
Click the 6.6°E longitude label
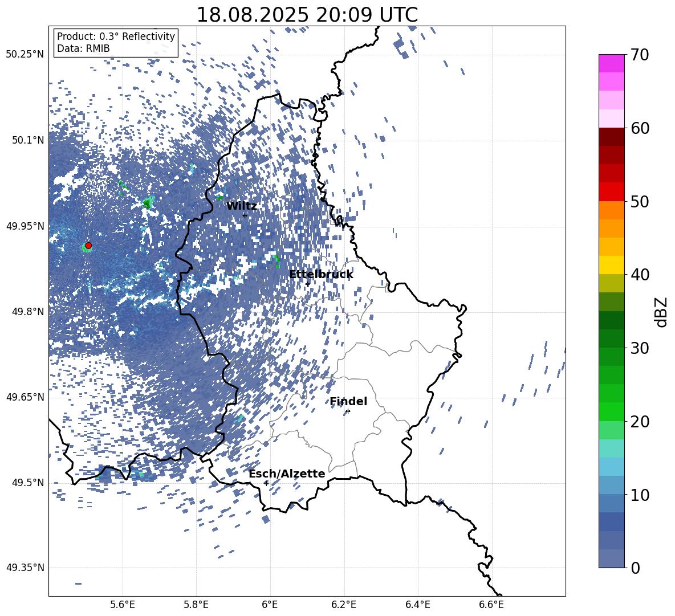point(491,605)
